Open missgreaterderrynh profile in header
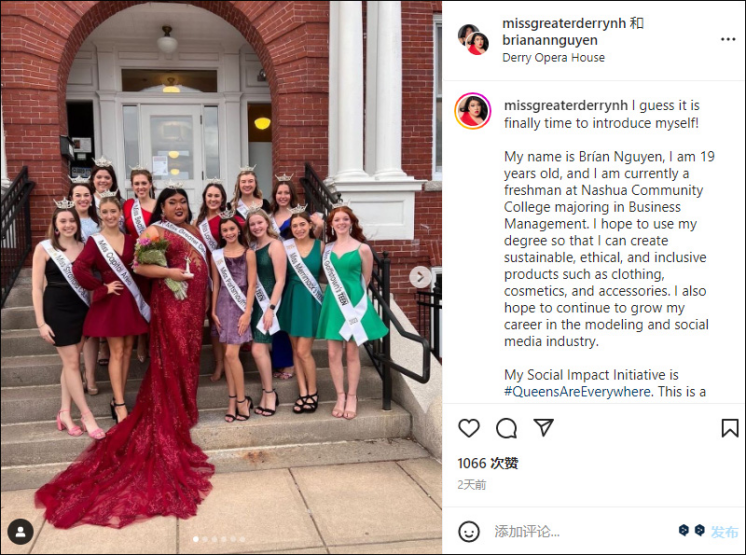The height and width of the screenshot is (555, 746). (x=565, y=23)
